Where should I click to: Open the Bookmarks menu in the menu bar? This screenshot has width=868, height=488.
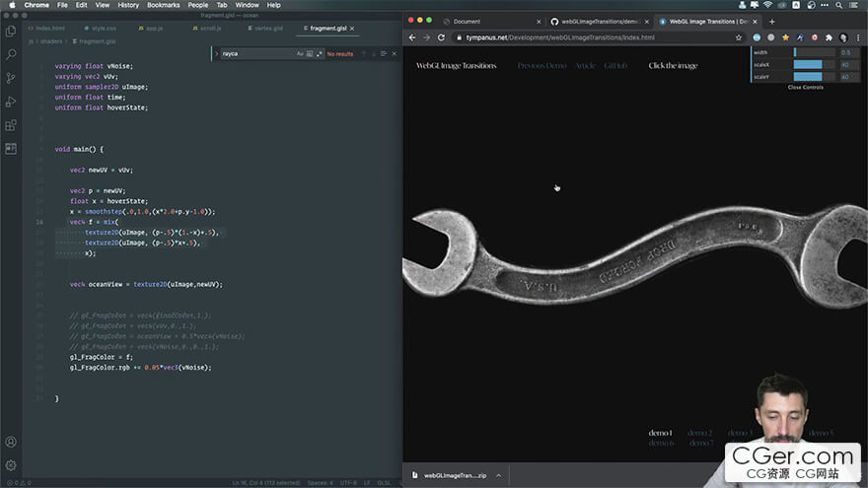click(x=163, y=5)
